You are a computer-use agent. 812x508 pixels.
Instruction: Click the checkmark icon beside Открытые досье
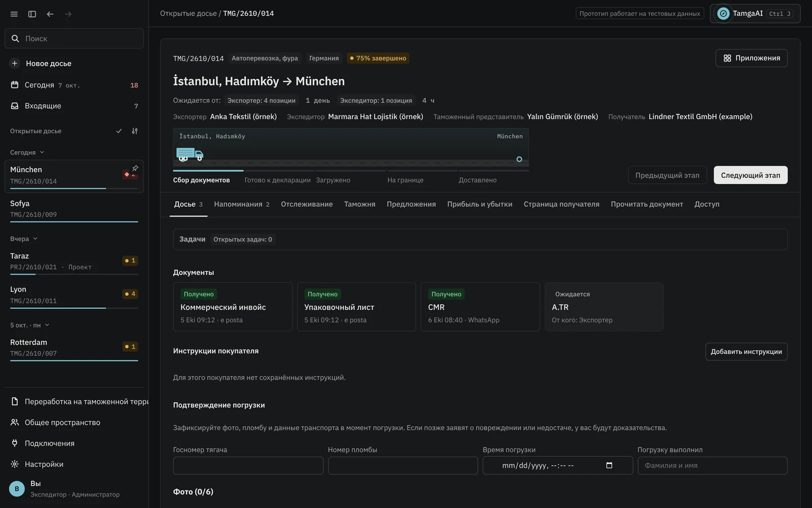(x=119, y=131)
